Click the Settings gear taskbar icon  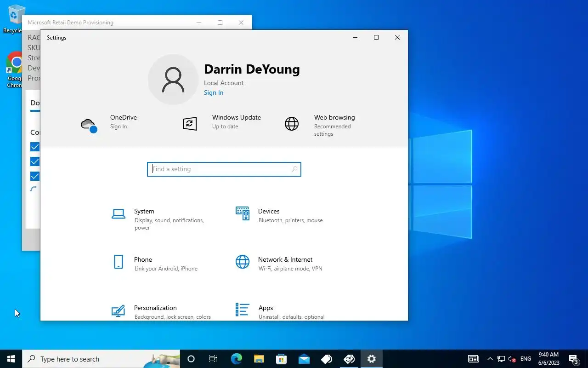pyautogui.click(x=372, y=359)
